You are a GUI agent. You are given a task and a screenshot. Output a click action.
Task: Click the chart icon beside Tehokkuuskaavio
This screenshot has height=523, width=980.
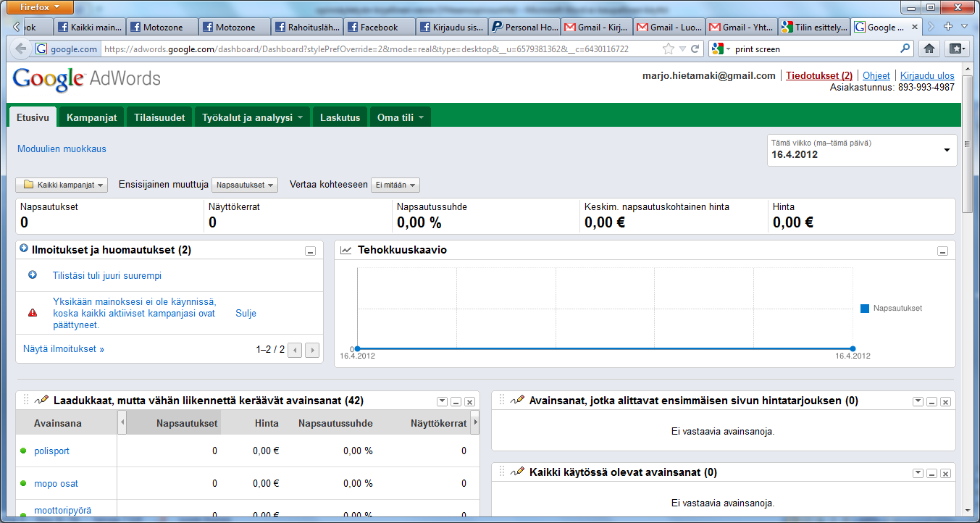tap(346, 250)
